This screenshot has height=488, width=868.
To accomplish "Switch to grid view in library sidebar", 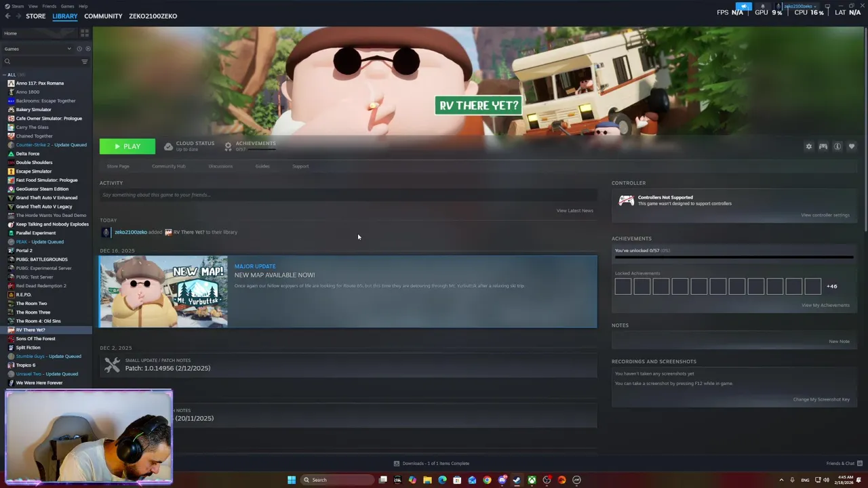I will pyautogui.click(x=85, y=33).
